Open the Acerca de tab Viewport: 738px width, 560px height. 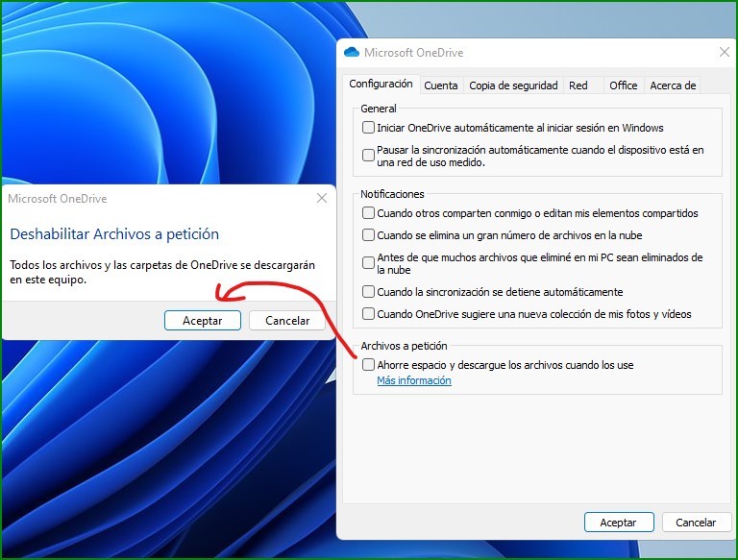tap(673, 85)
